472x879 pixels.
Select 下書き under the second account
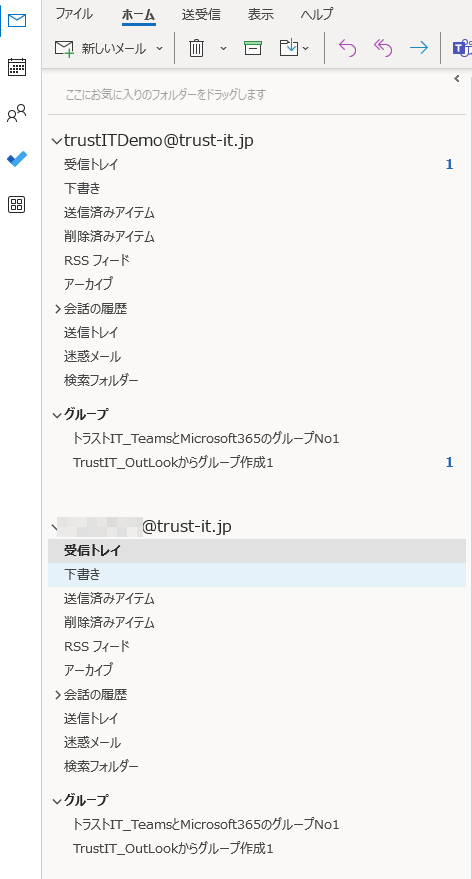(x=257, y=575)
